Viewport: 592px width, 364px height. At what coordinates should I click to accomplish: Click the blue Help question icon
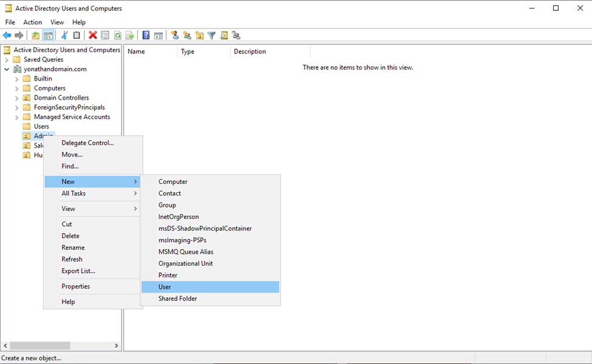(146, 35)
